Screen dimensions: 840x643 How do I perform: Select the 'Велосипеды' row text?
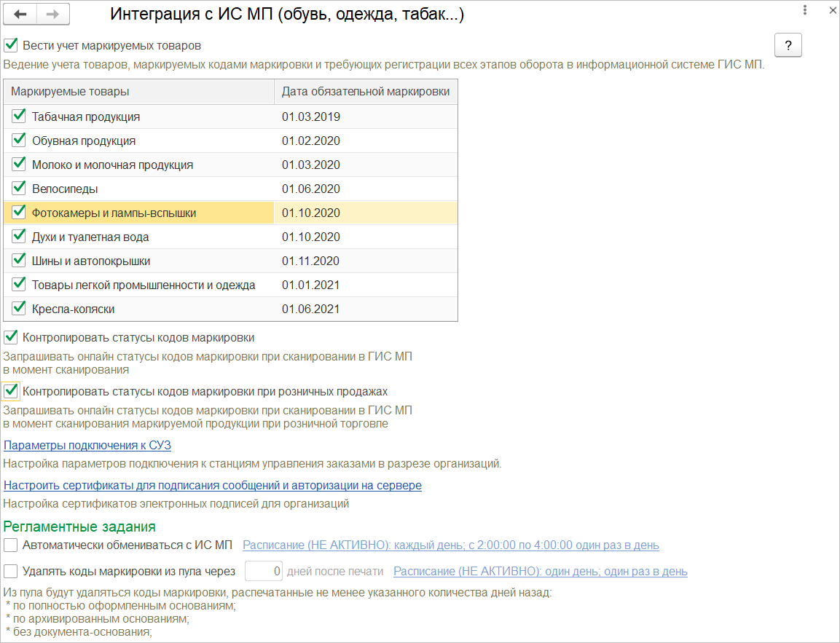[65, 189]
